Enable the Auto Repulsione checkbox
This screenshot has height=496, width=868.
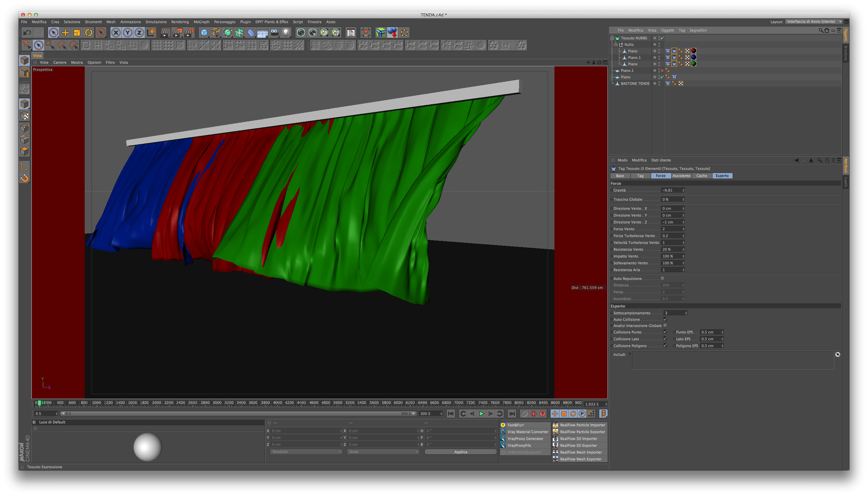pos(663,278)
